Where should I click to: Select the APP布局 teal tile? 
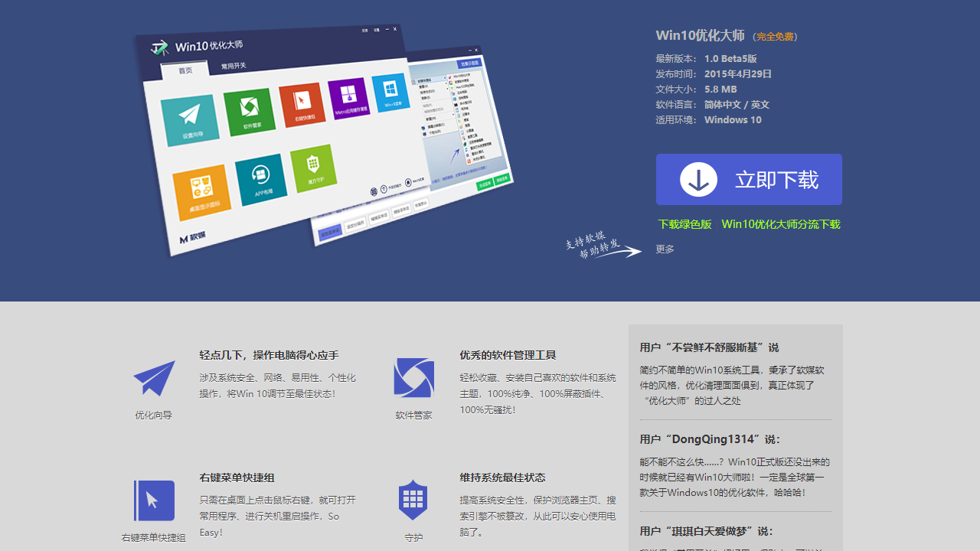262,179
